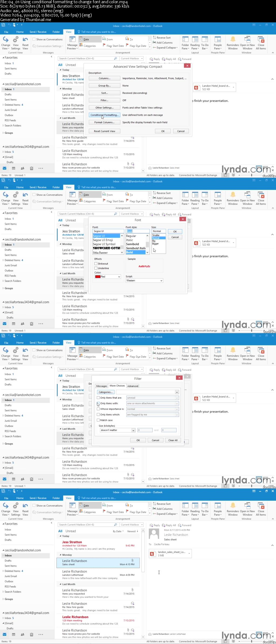Check 'Only items that are' in Filter dialog
The height and width of the screenshot is (644, 276).
[x=98, y=398]
